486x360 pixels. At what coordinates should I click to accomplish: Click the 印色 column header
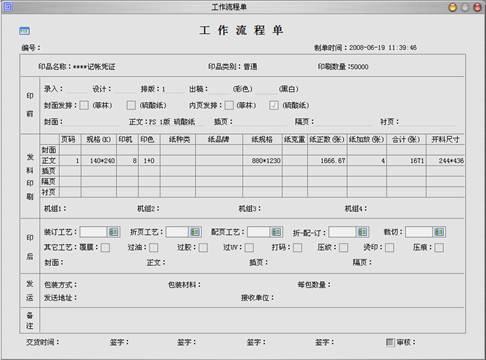[x=149, y=139]
